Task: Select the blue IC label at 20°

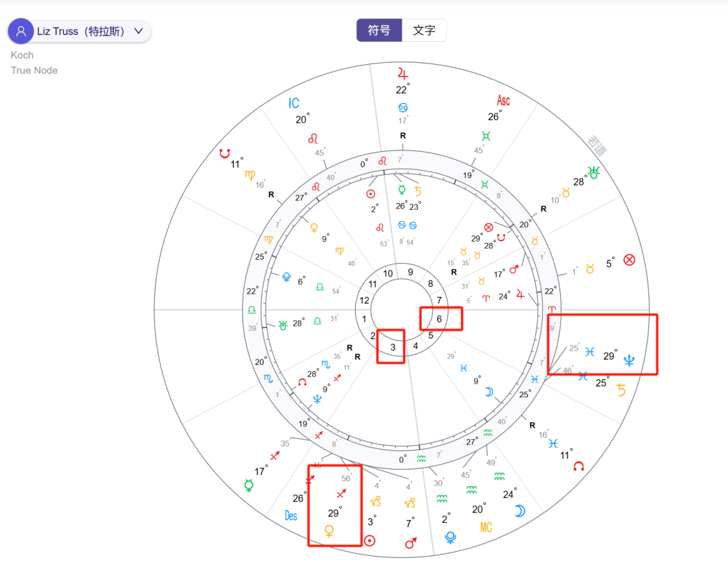Action: pyautogui.click(x=294, y=103)
